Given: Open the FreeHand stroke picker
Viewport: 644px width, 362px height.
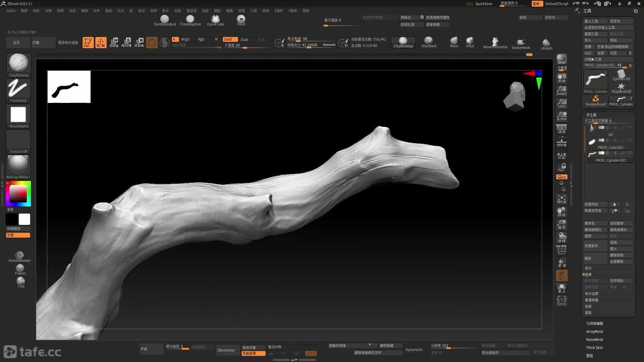Looking at the screenshot, I should click(x=18, y=91).
